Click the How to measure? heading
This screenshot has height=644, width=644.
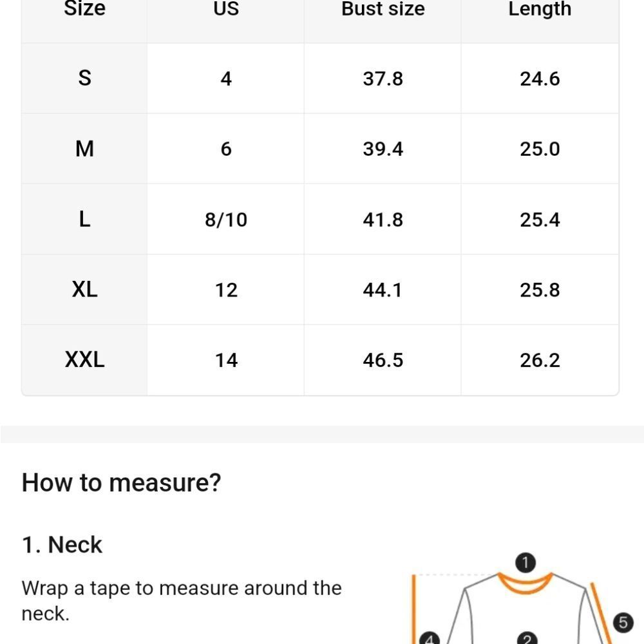pyautogui.click(x=121, y=482)
